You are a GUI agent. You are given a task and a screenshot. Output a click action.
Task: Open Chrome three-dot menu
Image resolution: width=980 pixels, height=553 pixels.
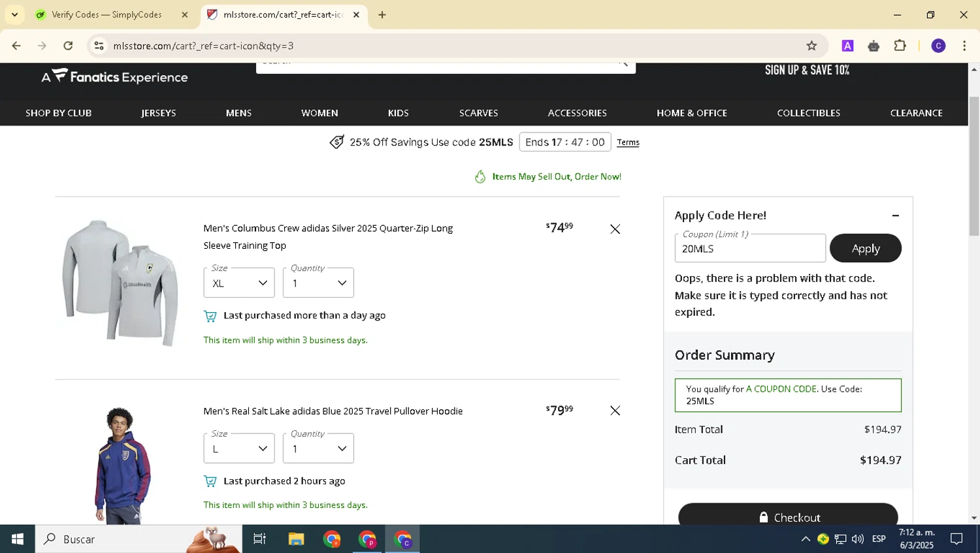(964, 46)
